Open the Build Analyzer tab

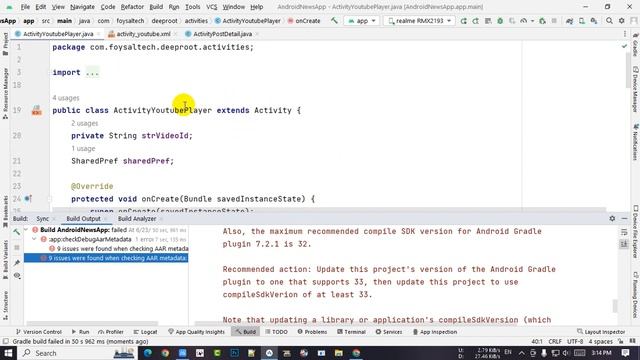(x=137, y=219)
